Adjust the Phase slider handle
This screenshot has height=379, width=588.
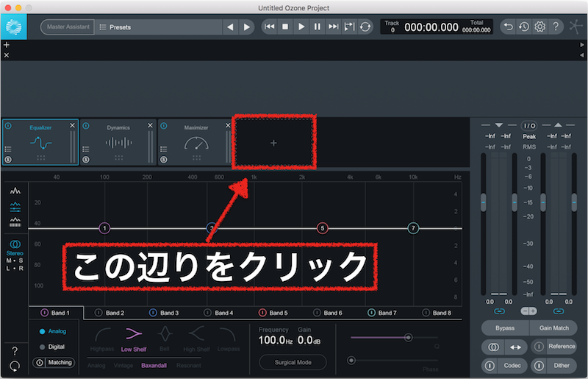click(x=351, y=361)
